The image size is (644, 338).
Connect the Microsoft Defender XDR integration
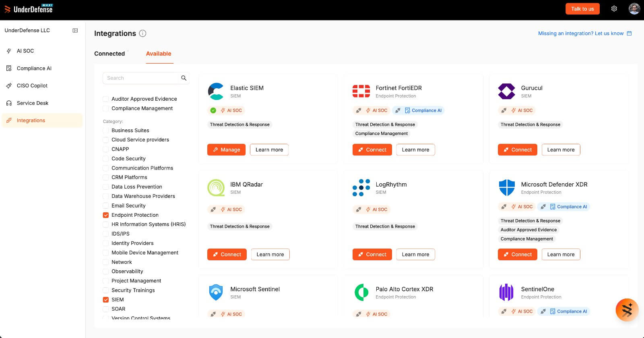[x=517, y=255]
